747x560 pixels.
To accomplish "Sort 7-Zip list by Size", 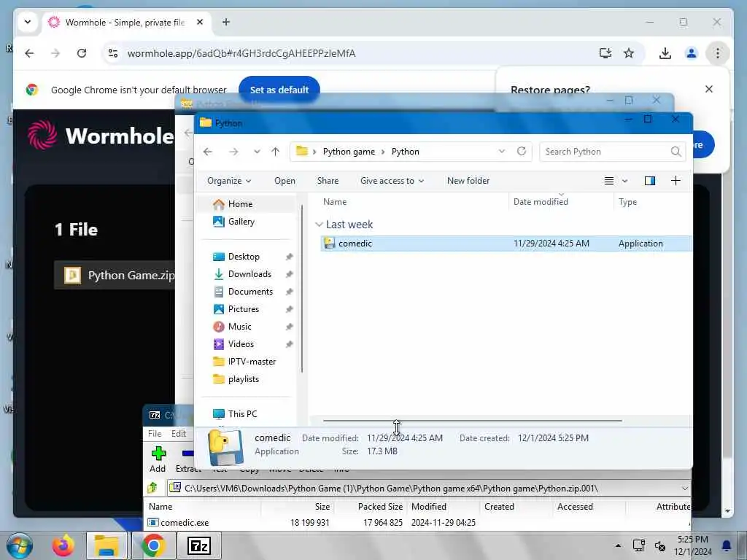I will tap(322, 507).
